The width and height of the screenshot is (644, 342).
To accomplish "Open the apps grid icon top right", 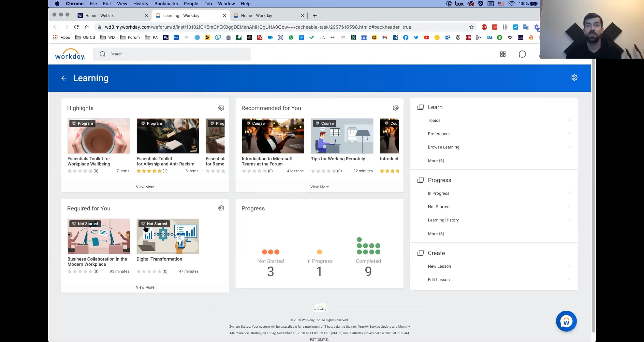I will point(503,54).
